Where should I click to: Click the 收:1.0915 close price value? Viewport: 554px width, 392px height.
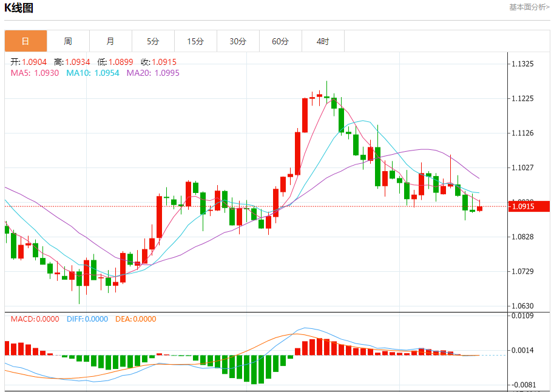pos(158,63)
